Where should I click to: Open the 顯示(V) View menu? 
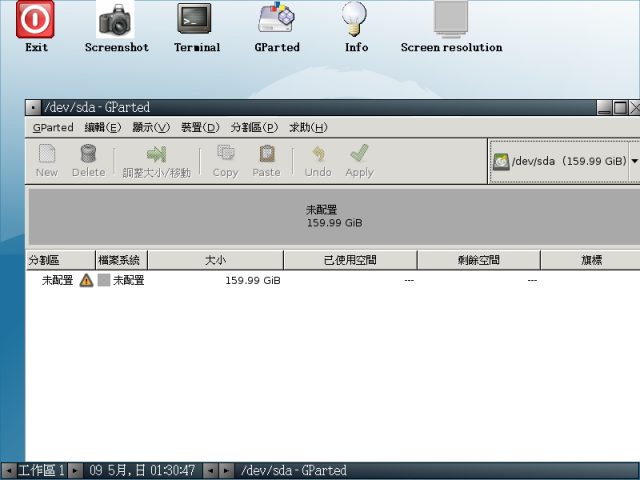tap(151, 128)
